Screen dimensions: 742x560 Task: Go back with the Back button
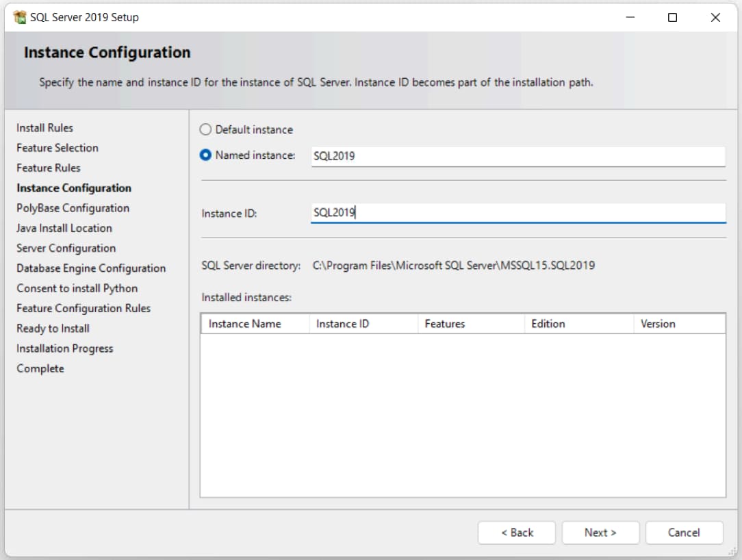pos(517,533)
